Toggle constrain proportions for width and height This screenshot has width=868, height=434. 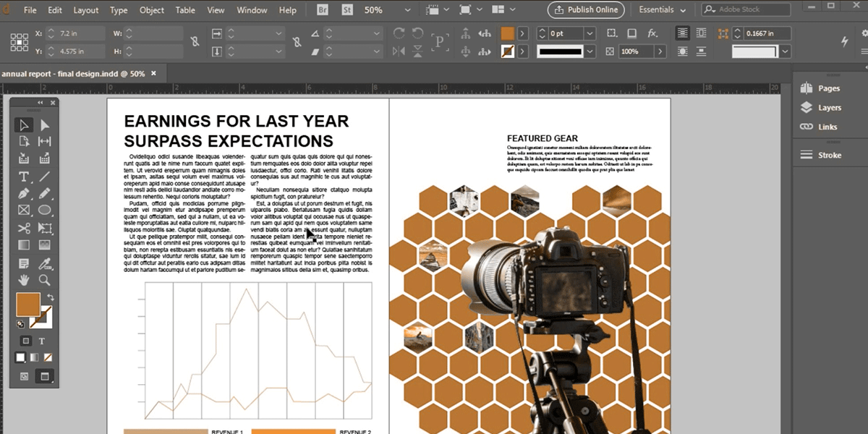(x=194, y=42)
